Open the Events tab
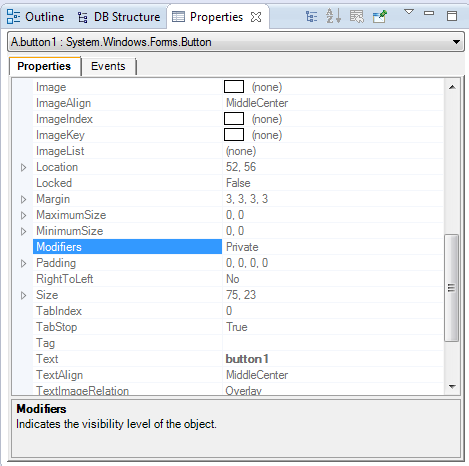The image size is (469, 466). tap(108, 66)
